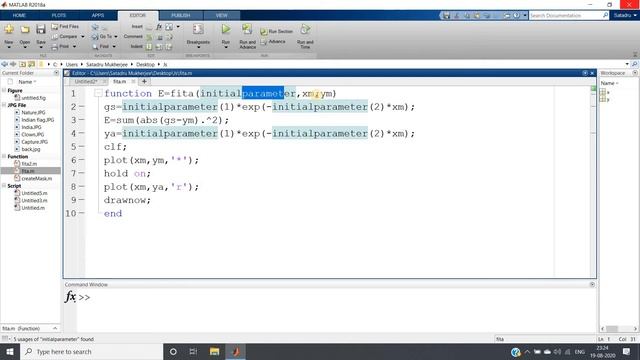Switch to the PUBLISH ribbon tab
This screenshot has width=640, height=360.
point(181,16)
